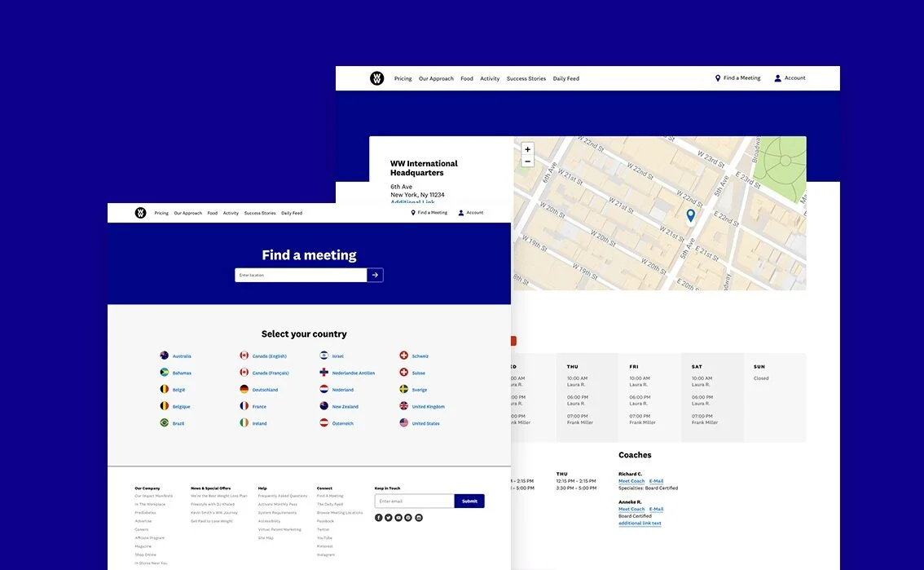This screenshot has height=570, width=924.
Task: Select the Belgique country link
Action: (182, 407)
